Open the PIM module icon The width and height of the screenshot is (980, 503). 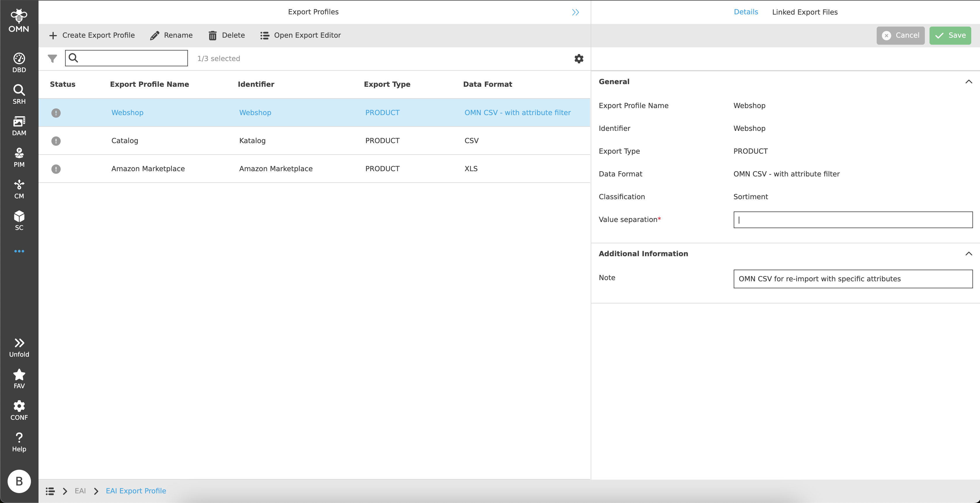(19, 157)
